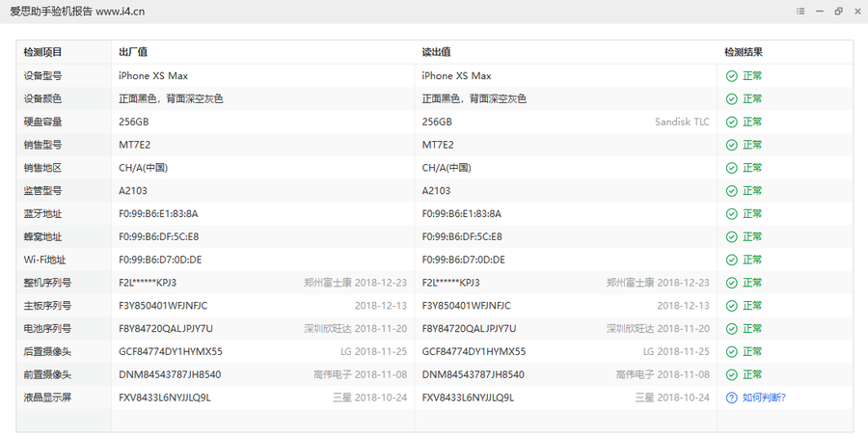
Task: Click the 检测项目 column header
Action: click(42, 52)
